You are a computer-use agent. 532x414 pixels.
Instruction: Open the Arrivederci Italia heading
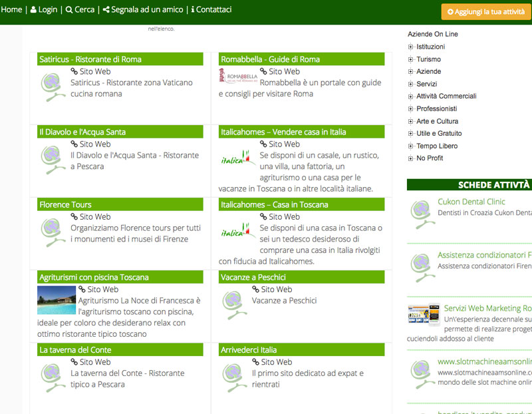[x=249, y=350]
